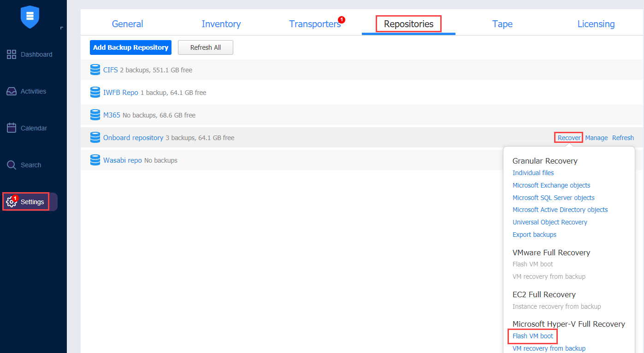644x353 pixels.
Task: Click the Search label in sidebar
Action: click(x=31, y=165)
